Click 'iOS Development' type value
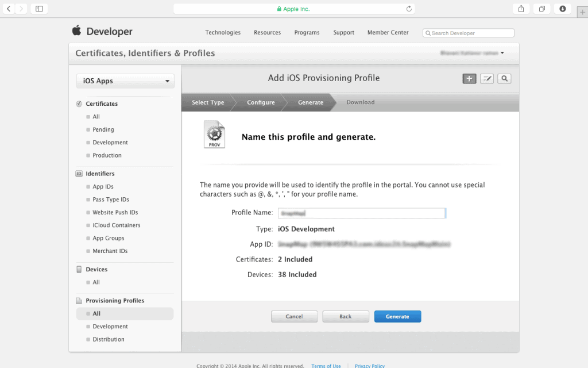588x368 pixels. 306,229
